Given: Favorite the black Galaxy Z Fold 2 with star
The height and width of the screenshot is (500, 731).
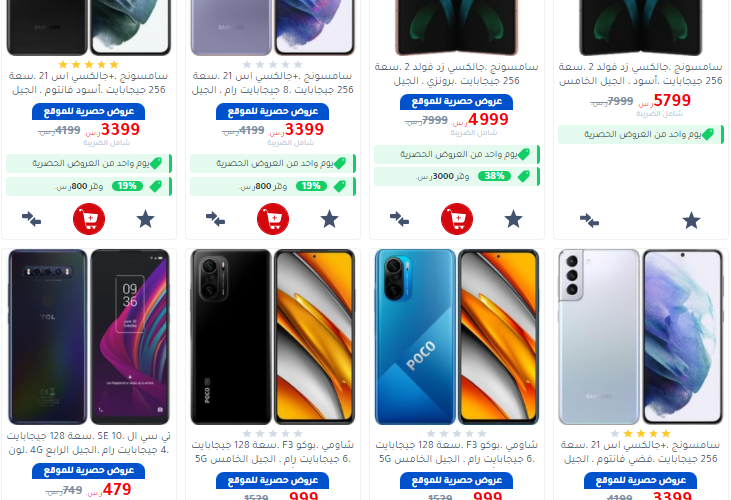Looking at the screenshot, I should click(691, 220).
